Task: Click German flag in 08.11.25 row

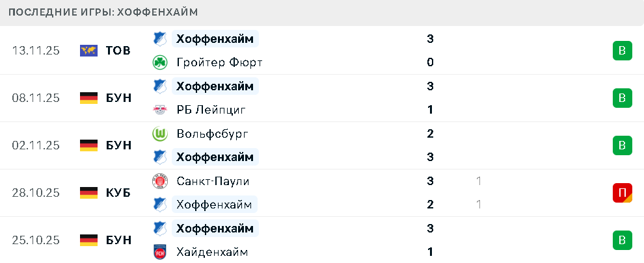Action: 88,98
